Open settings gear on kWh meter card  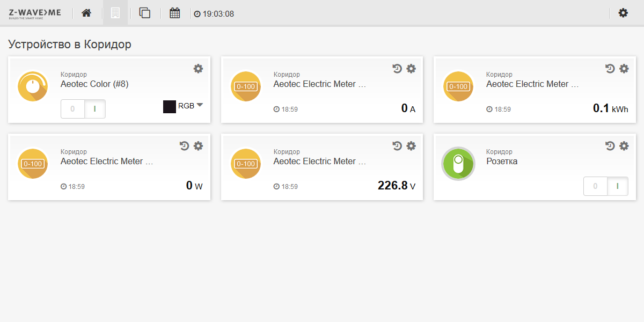click(624, 69)
